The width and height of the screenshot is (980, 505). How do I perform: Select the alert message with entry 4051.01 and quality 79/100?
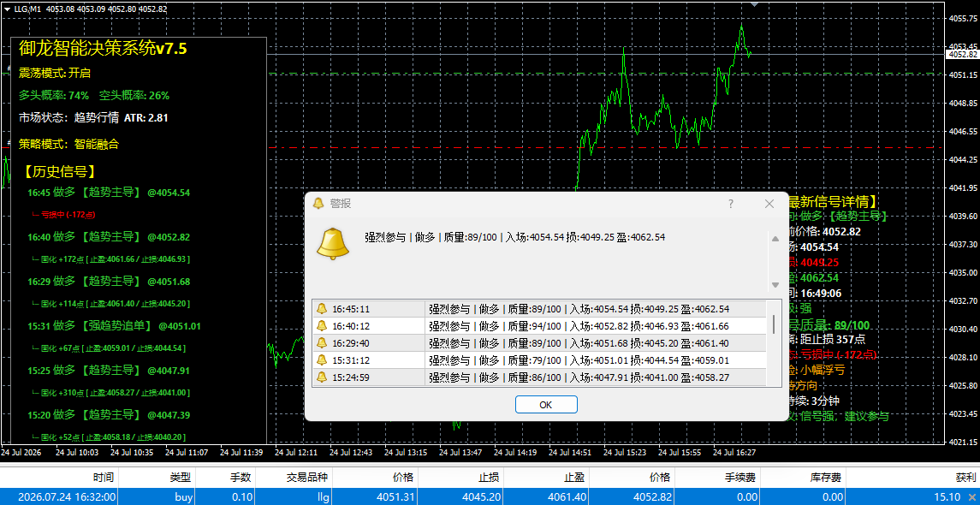pos(579,360)
